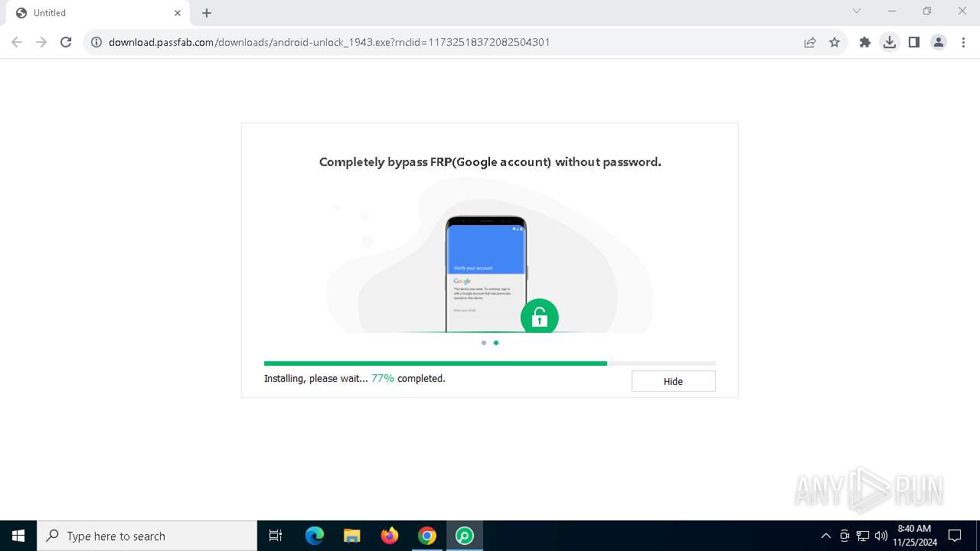Open Chrome profile avatar menu
This screenshot has width=980, height=551.
939,42
